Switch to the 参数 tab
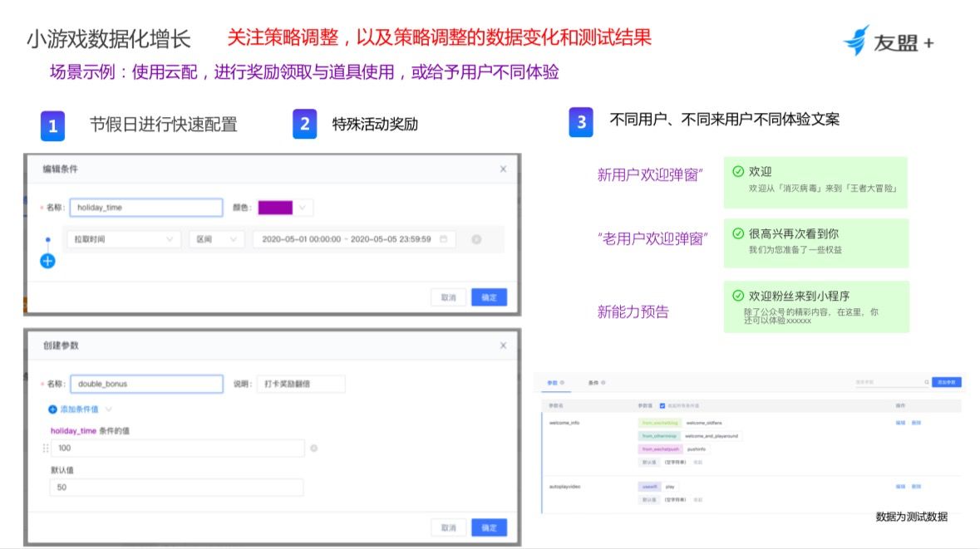The height and width of the screenshot is (549, 980). pyautogui.click(x=552, y=382)
